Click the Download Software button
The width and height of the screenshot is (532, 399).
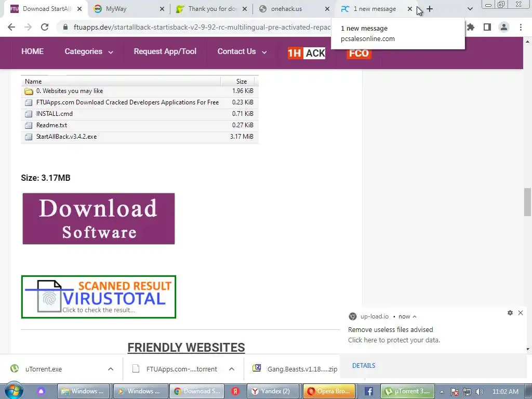(x=99, y=219)
